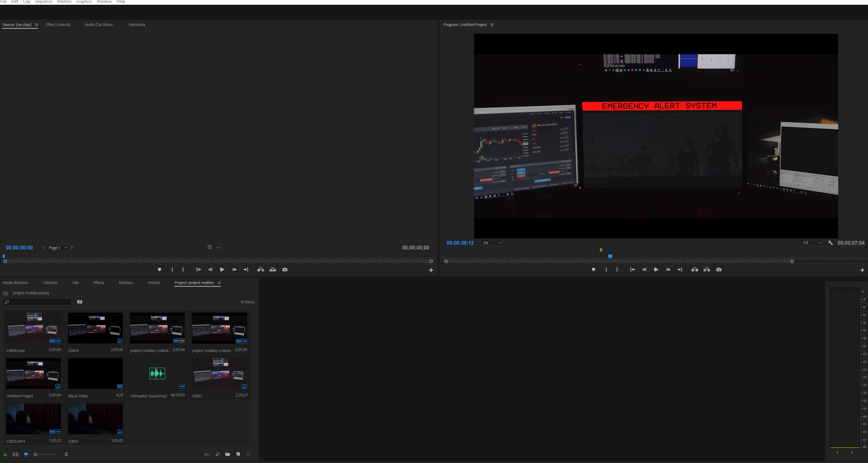The image size is (868, 463).
Task: Expand the Page 1 dropdown in source panel
Action: click(x=65, y=247)
